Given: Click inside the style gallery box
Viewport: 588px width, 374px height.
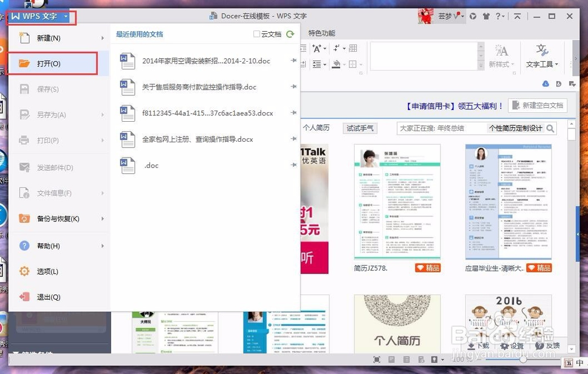Looking at the screenshot, I should click(424, 56).
